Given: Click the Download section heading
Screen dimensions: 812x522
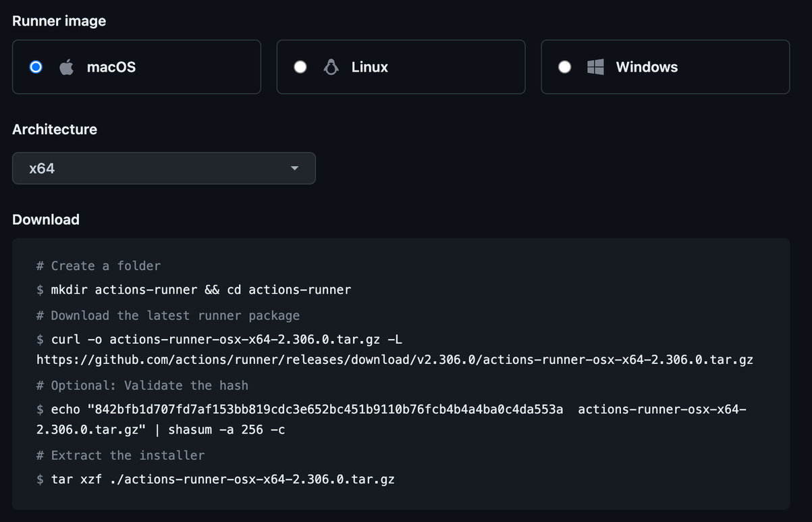Looking at the screenshot, I should tap(45, 219).
